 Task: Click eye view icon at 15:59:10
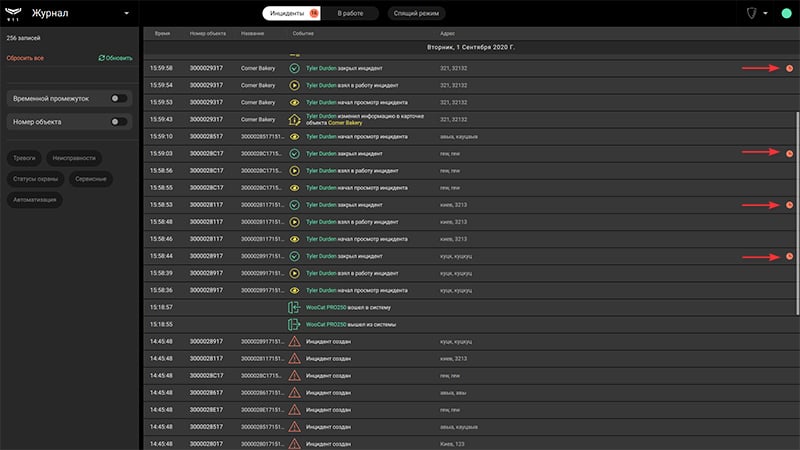pos(294,137)
